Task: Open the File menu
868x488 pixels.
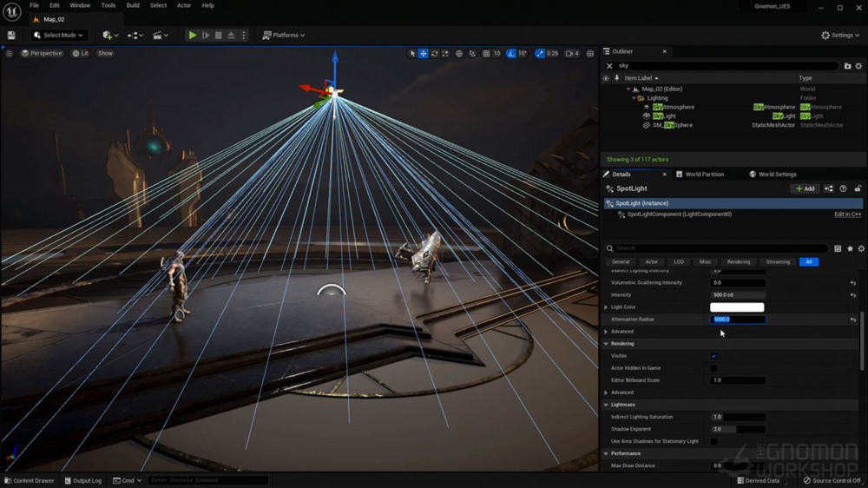Action: 35,5
